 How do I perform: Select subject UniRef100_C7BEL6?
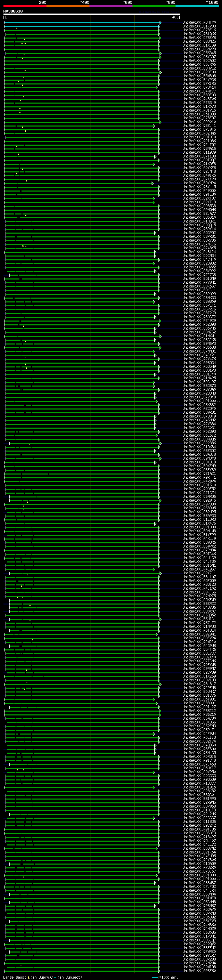point(199,31)
